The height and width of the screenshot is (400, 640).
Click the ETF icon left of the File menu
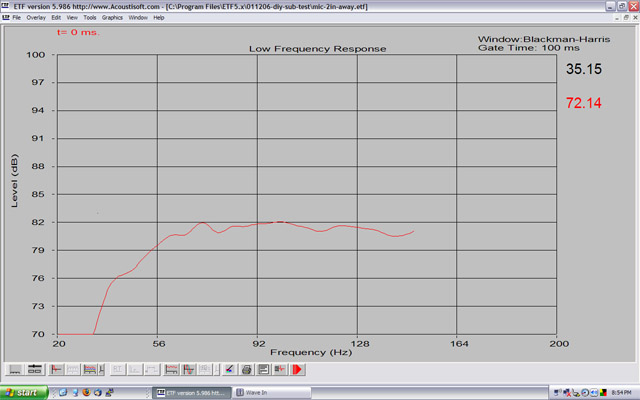(x=6, y=18)
